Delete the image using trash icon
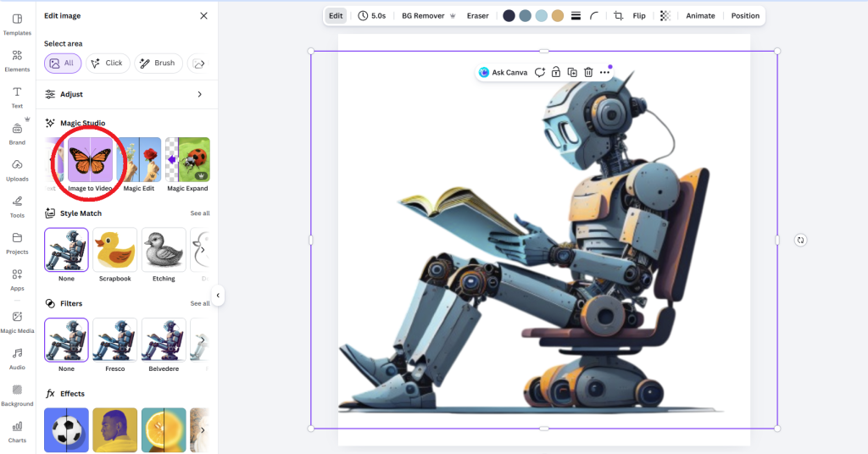Image resolution: width=868 pixels, height=454 pixels. pos(588,73)
